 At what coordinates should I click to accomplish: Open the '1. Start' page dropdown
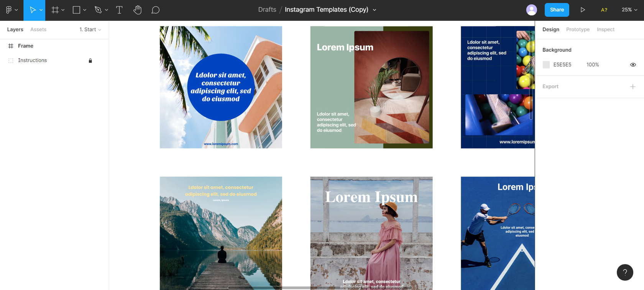pos(90,29)
